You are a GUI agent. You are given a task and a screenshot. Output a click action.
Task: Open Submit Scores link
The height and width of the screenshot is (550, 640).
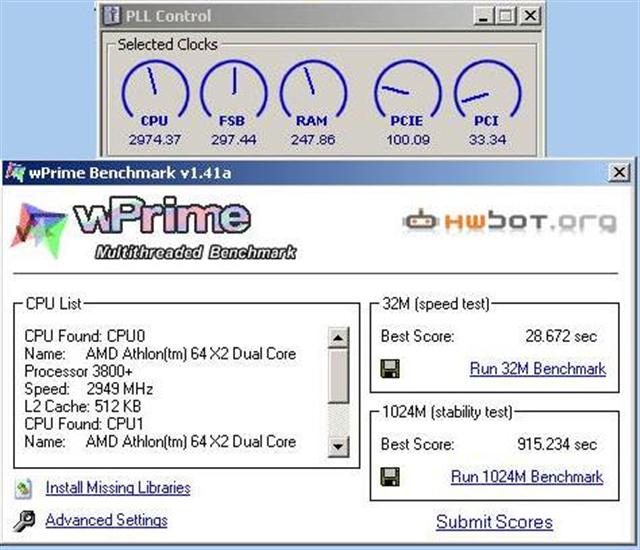pos(494,522)
